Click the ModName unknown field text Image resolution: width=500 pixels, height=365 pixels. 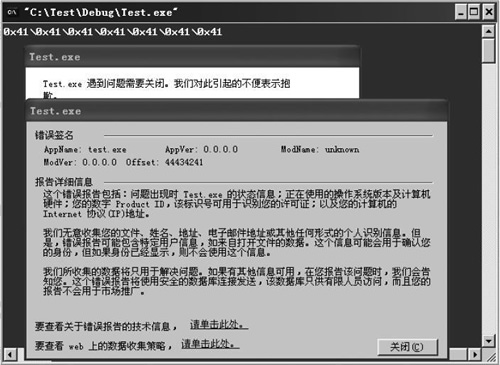click(342, 149)
